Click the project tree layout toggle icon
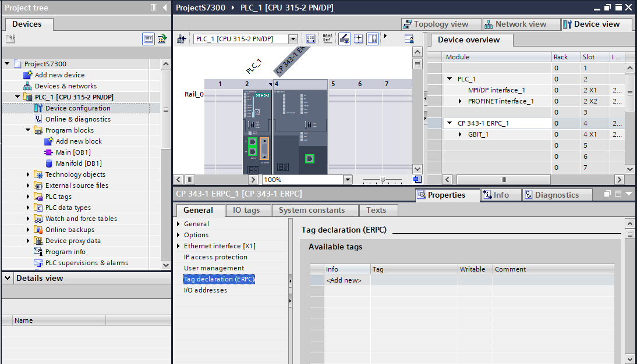This screenshot has width=637, height=364. coord(154,8)
